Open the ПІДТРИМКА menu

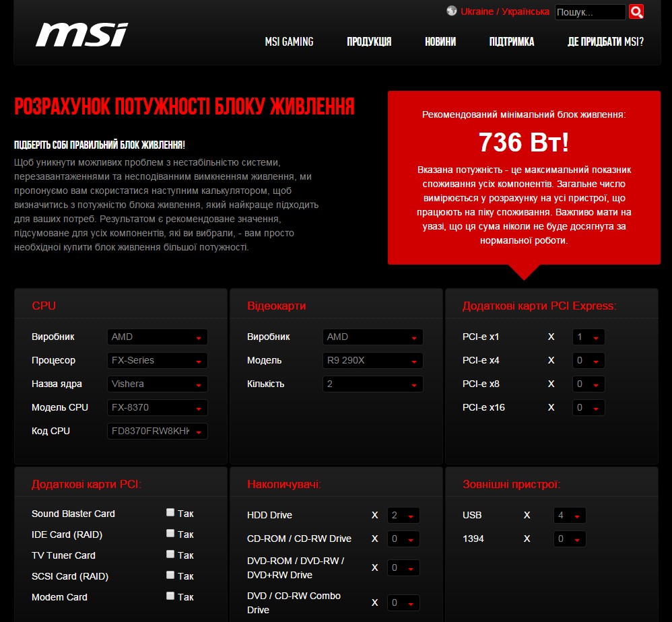coord(512,42)
